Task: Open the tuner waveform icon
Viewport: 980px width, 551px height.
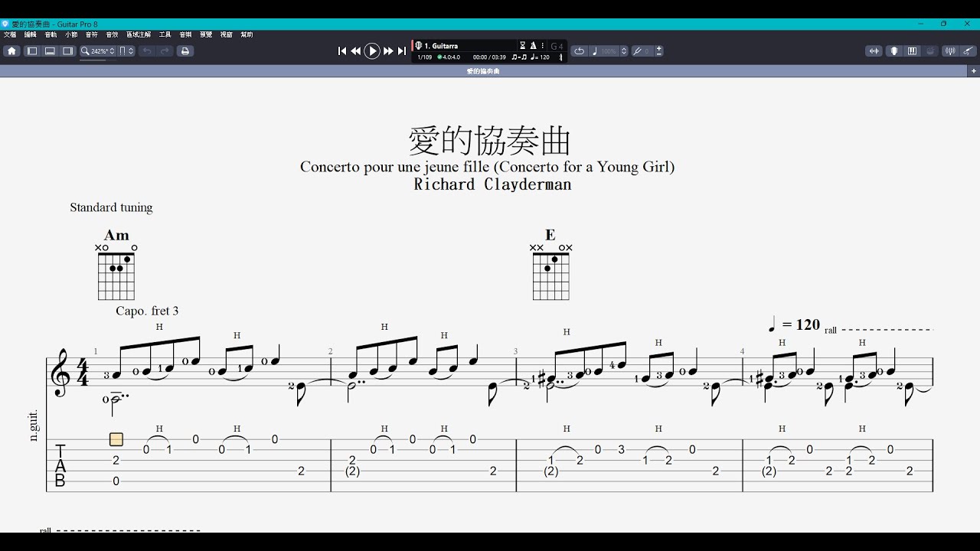Action: point(950,51)
